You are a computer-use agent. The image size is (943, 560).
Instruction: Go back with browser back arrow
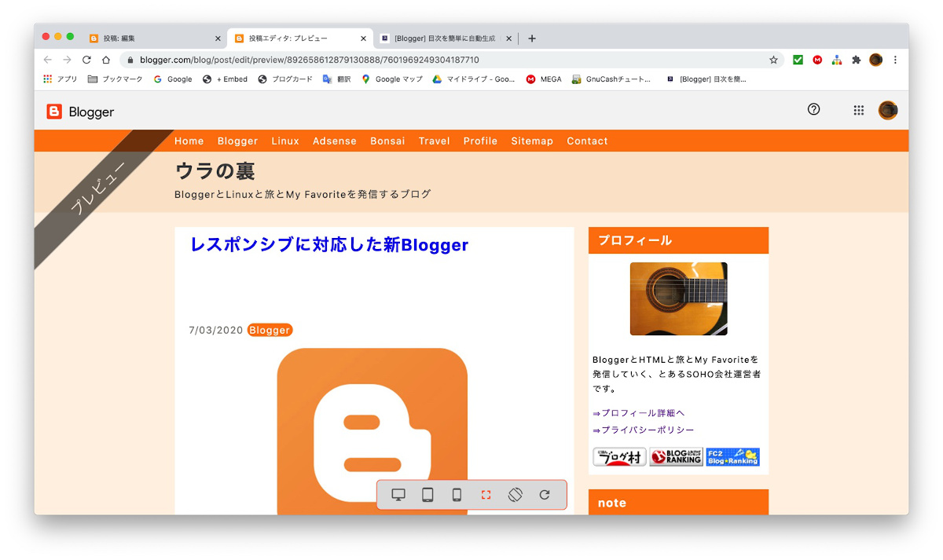pos(47,60)
